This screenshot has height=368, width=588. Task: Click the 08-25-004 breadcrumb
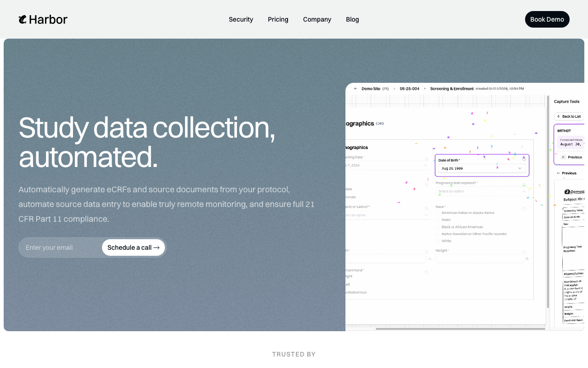tap(409, 88)
